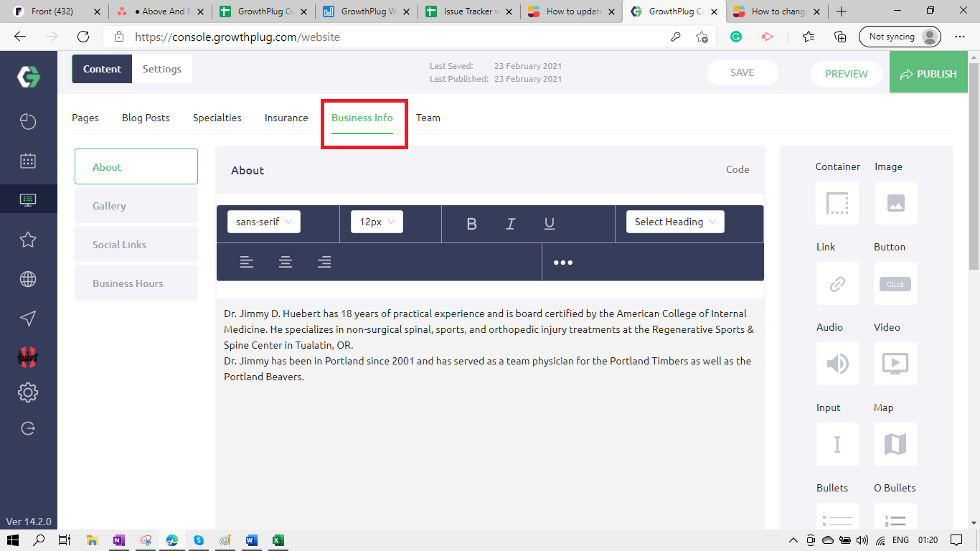Toggle underline formatting in editor
This screenshot has width=980, height=551.
[x=550, y=224]
